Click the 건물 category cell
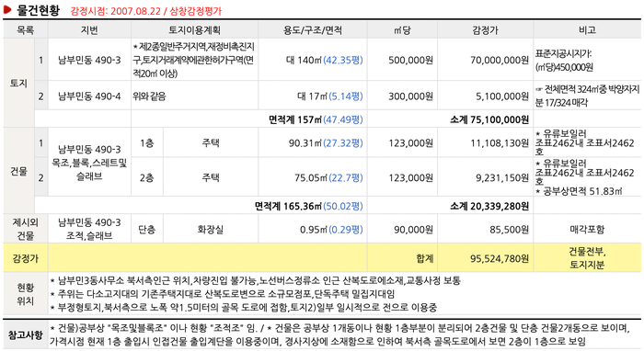644x351 pixels. click(18, 171)
